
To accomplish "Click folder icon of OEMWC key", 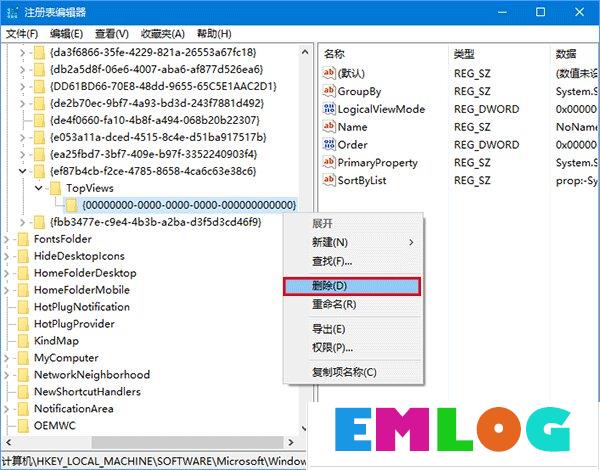I will pyautogui.click(x=23, y=426).
